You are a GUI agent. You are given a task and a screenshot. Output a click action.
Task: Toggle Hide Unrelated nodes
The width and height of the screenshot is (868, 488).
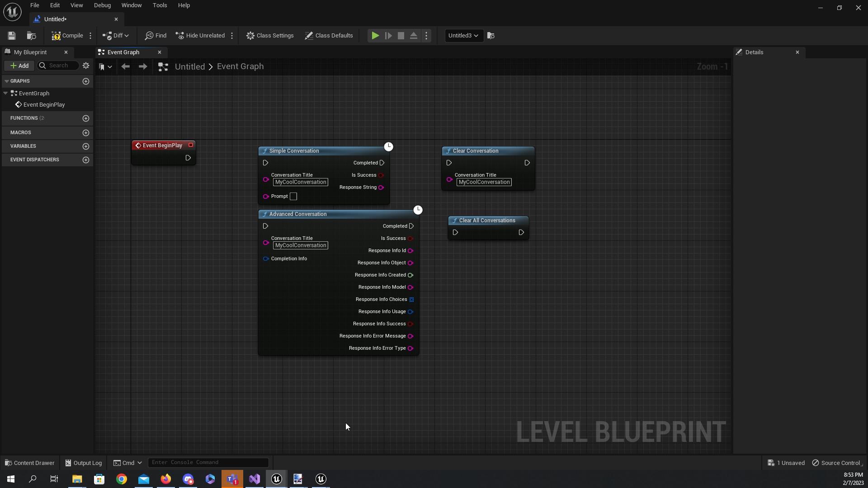200,36
